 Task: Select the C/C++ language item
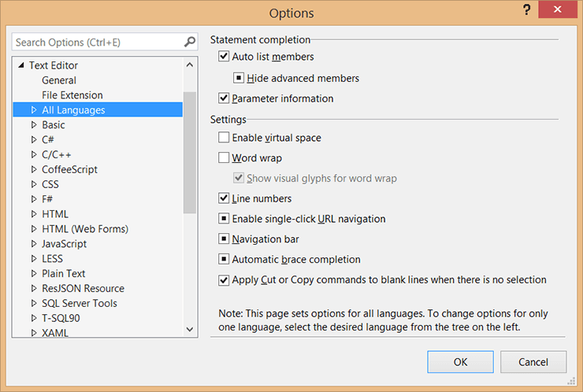coord(56,154)
